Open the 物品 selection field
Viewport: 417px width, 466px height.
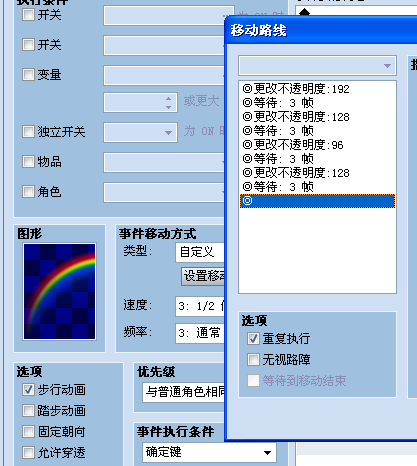(164, 163)
